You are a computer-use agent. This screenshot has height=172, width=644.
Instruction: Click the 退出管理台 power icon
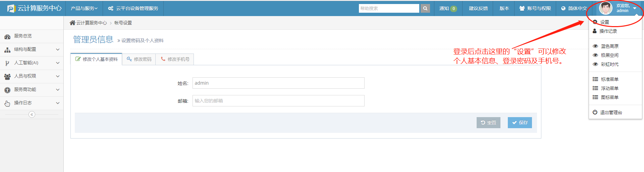tap(595, 112)
